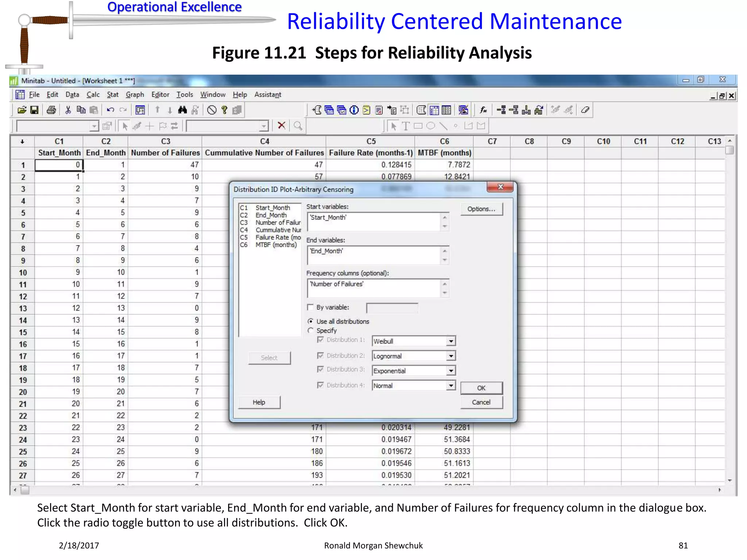This screenshot has height=560, width=747.
Task: Click the Help button in the dialog
Action: (259, 402)
